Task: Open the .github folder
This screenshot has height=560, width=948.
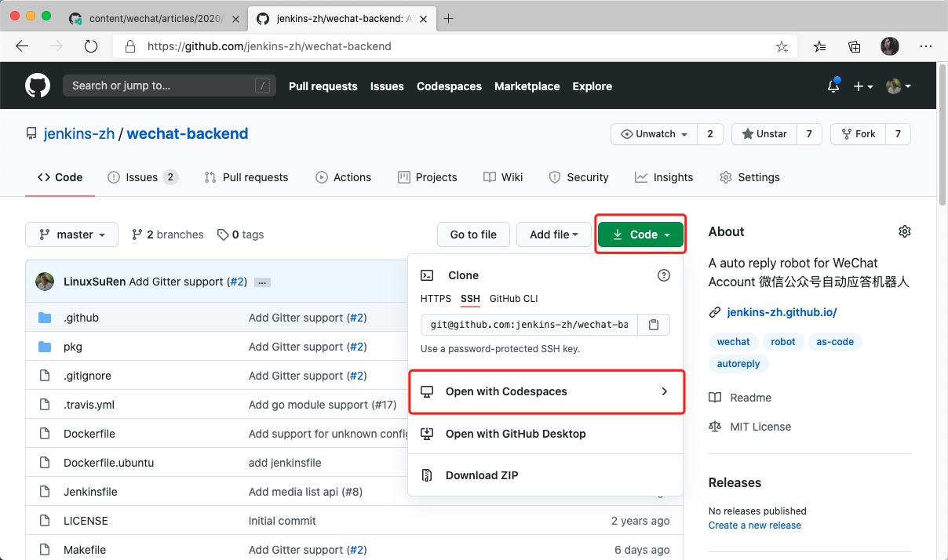Action: (81, 318)
